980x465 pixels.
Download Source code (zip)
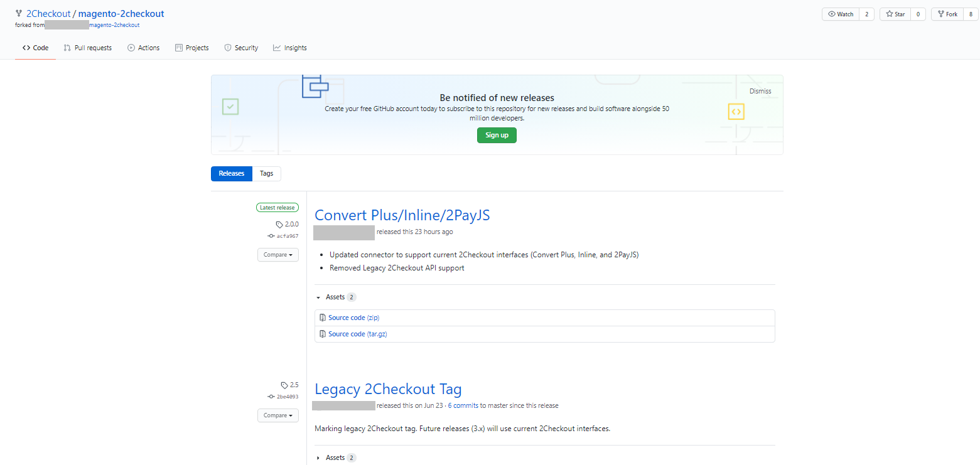pyautogui.click(x=354, y=318)
